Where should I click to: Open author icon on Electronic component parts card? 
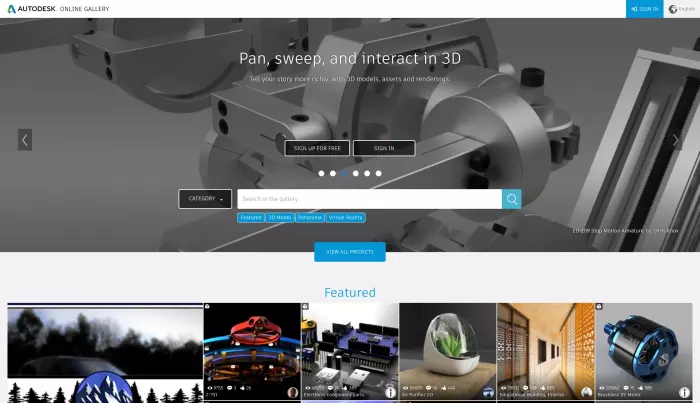point(391,392)
